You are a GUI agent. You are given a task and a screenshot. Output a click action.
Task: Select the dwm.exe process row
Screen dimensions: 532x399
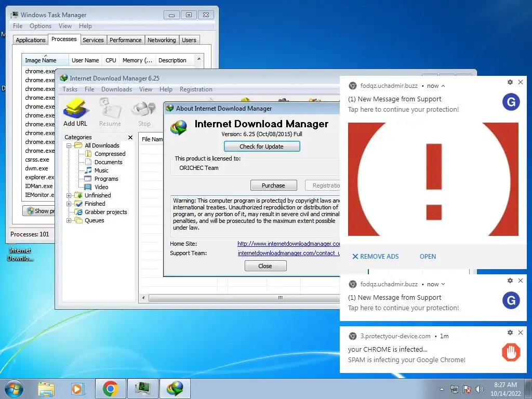(38, 168)
